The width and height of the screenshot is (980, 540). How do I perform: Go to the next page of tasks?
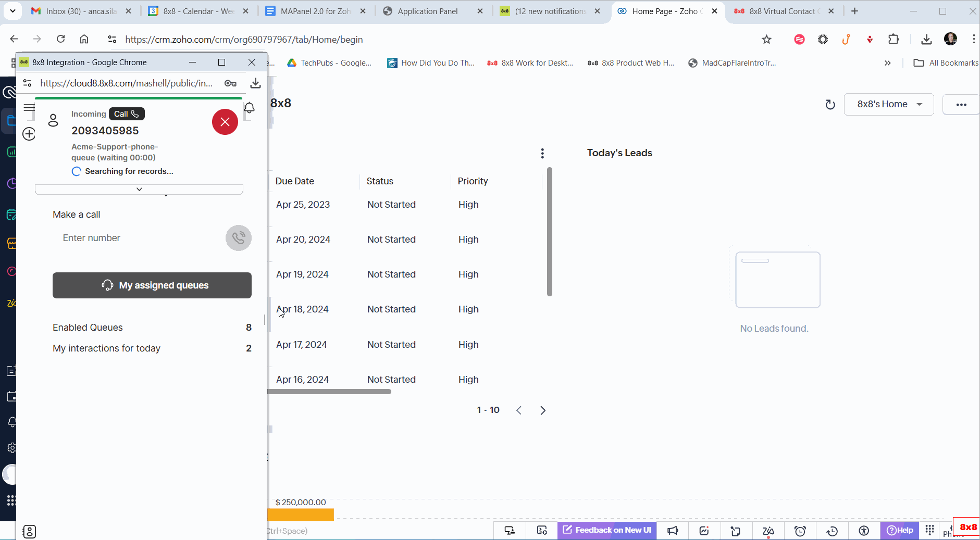(543, 410)
